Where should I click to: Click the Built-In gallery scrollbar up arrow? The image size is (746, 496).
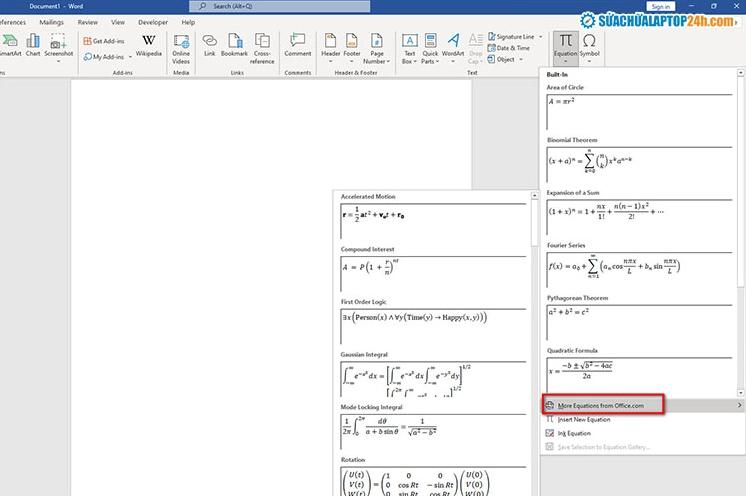(740, 73)
